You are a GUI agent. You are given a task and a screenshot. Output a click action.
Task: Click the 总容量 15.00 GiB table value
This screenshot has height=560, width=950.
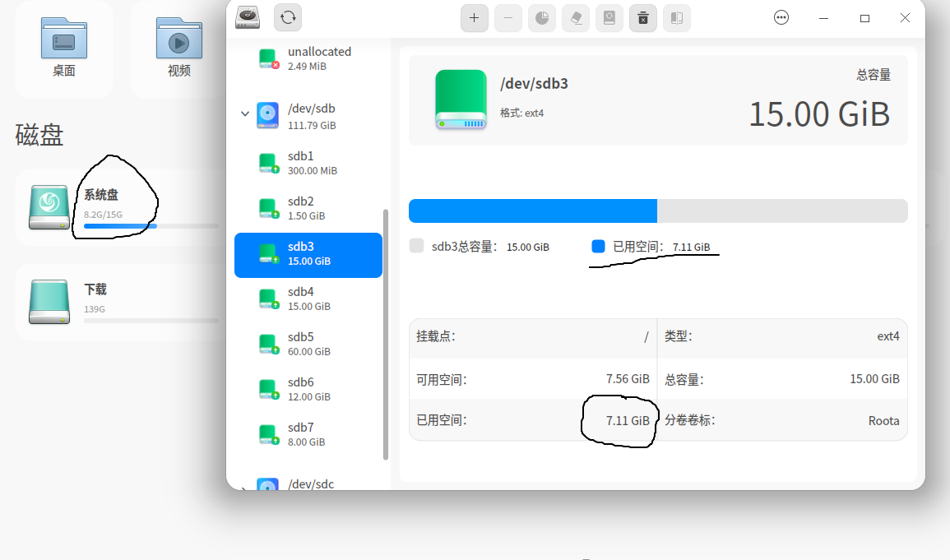coord(874,379)
